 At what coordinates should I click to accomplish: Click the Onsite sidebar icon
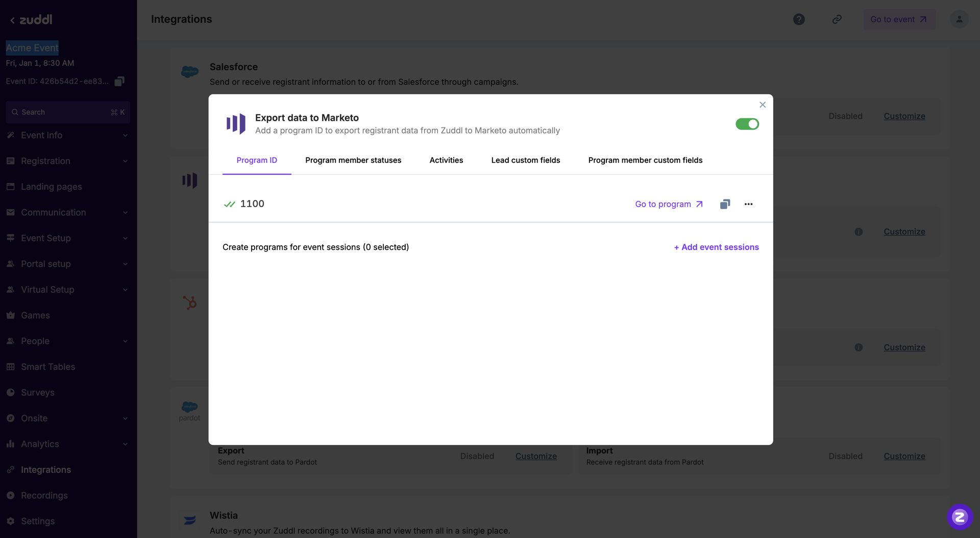pyautogui.click(x=10, y=418)
